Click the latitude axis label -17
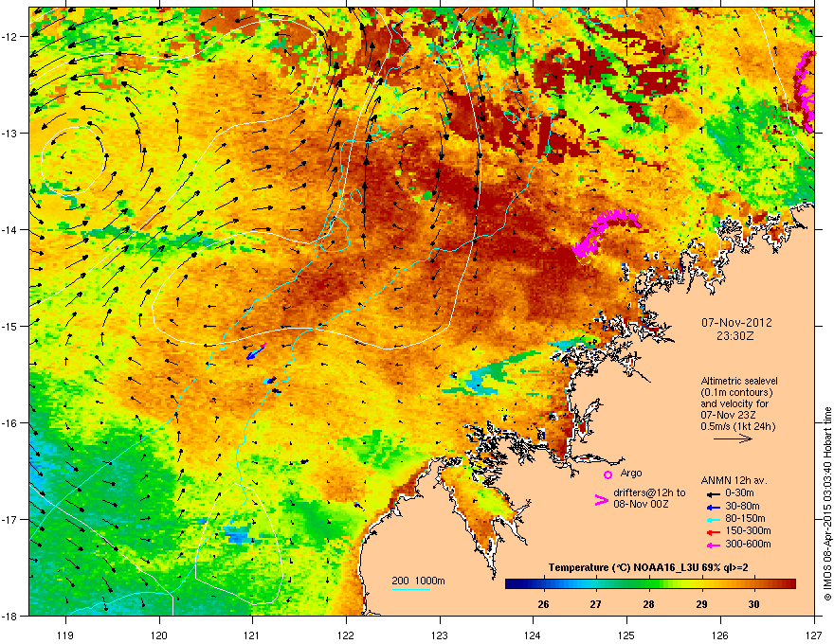The height and width of the screenshot is (644, 834). click(x=10, y=520)
